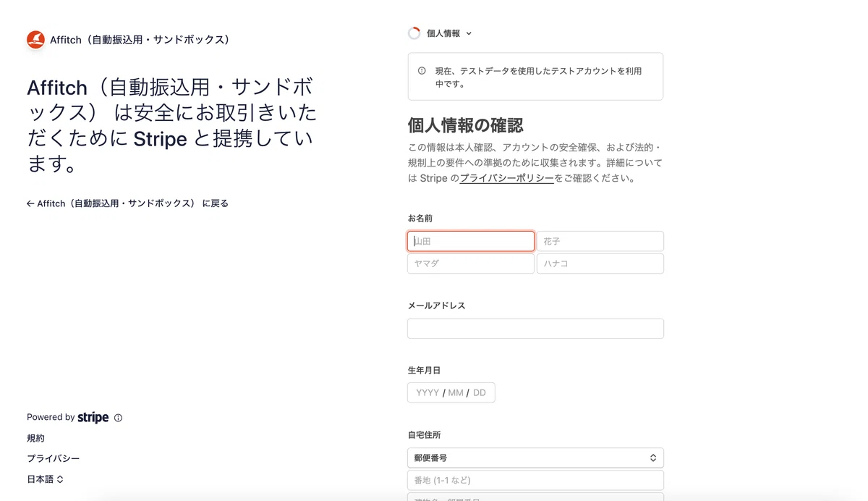
Task: Click the 自宅住所 label
Action: [425, 435]
